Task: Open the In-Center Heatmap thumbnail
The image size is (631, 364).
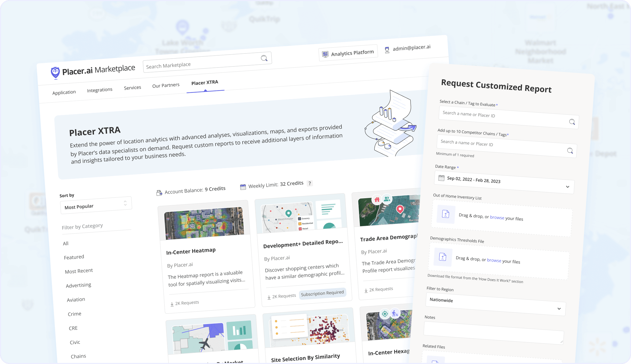Action: pyautogui.click(x=204, y=223)
